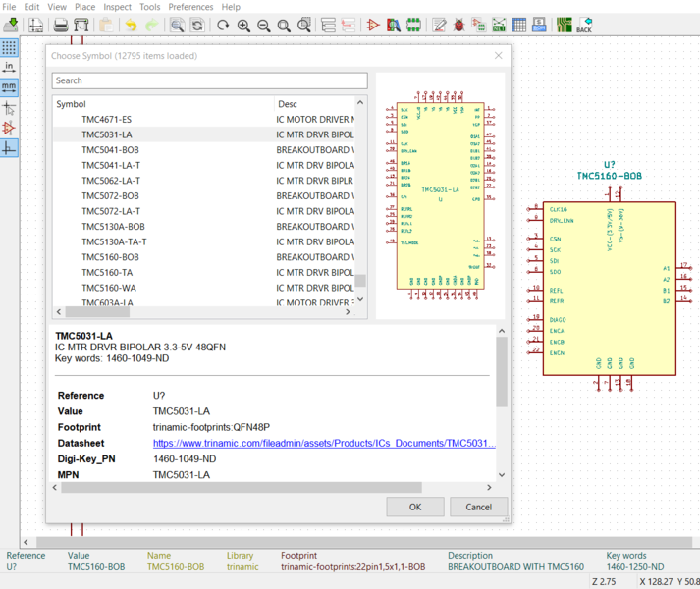Click details pane scroll-down arrow
700x589 pixels.
[502, 475]
